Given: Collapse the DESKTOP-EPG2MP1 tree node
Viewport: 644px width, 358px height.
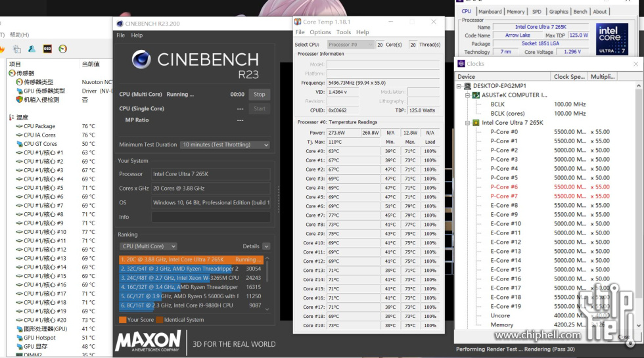Looking at the screenshot, I should click(459, 86).
